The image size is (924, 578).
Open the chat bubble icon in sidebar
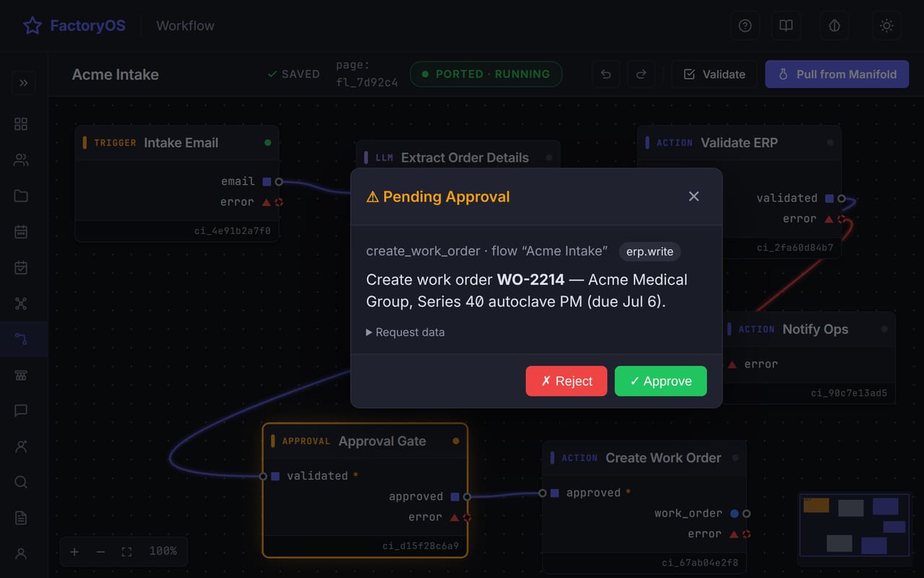pos(21,410)
